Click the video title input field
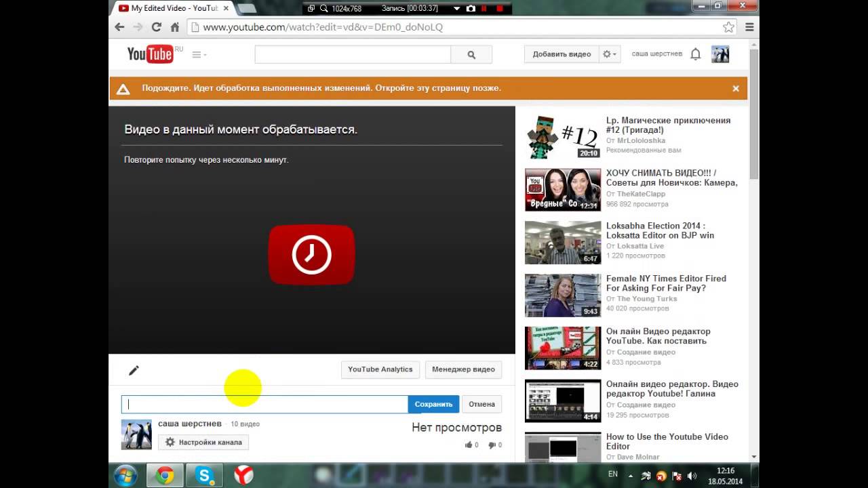The height and width of the screenshot is (488, 868). 264,404
